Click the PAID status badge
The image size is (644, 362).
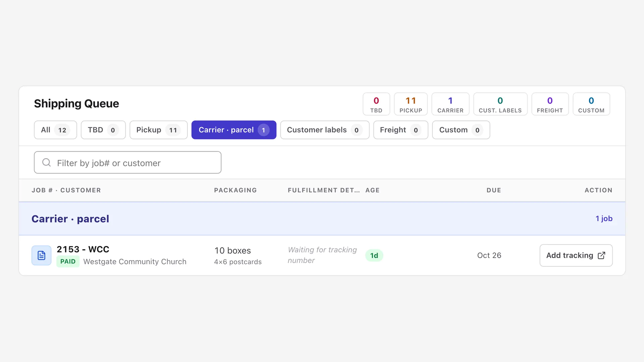pyautogui.click(x=68, y=261)
